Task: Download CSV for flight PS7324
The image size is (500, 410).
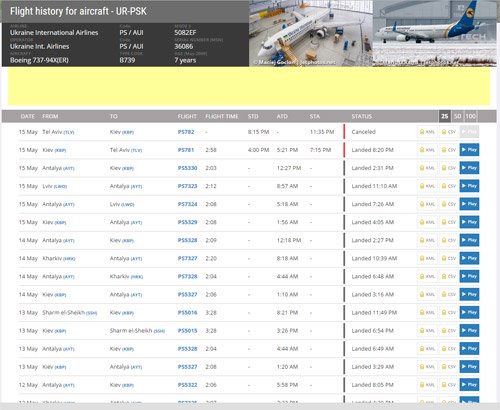Action: coord(448,204)
